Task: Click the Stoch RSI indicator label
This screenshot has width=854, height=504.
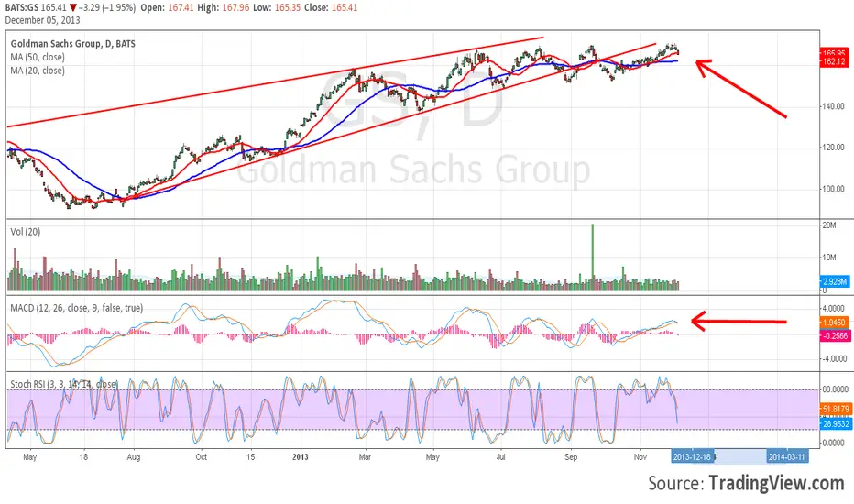Action: coord(64,384)
